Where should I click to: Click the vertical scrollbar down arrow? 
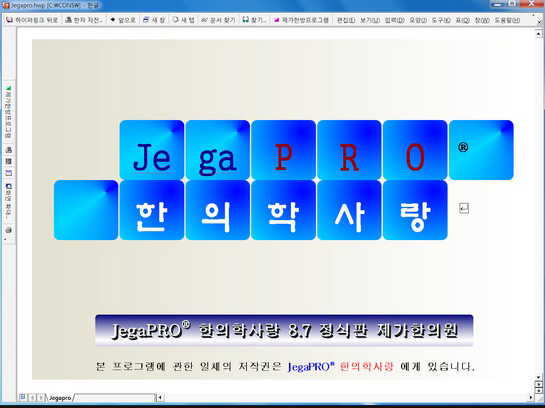coord(538,377)
